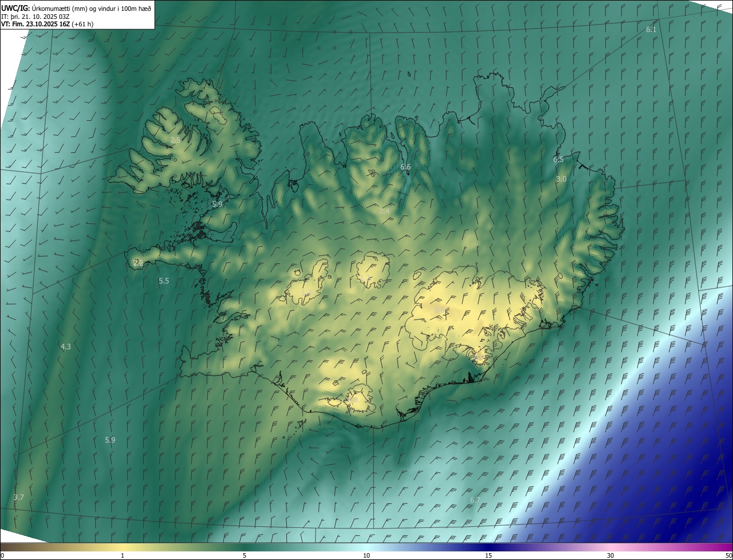Click the 5 tick label on the color legend
Viewport: 733px width, 560px height.
[x=245, y=555]
